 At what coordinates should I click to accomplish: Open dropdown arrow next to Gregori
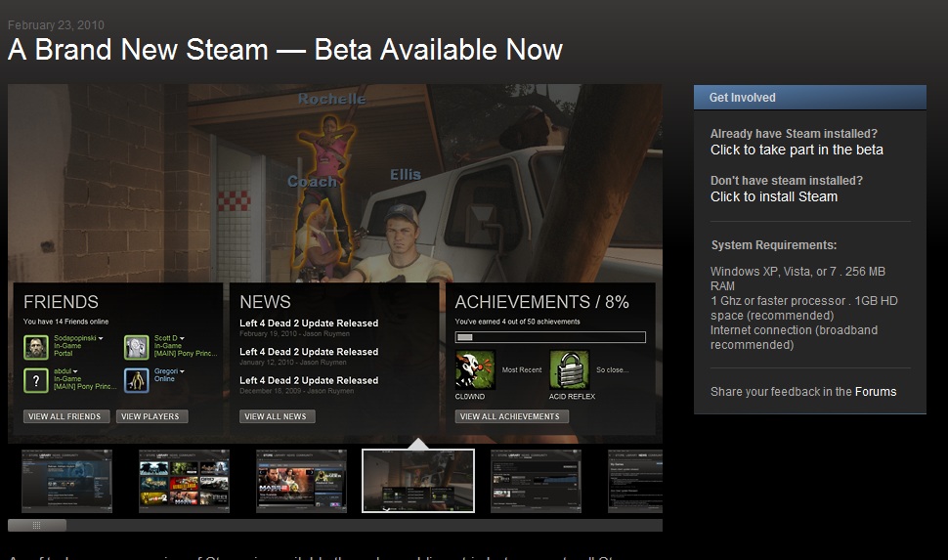click(182, 371)
